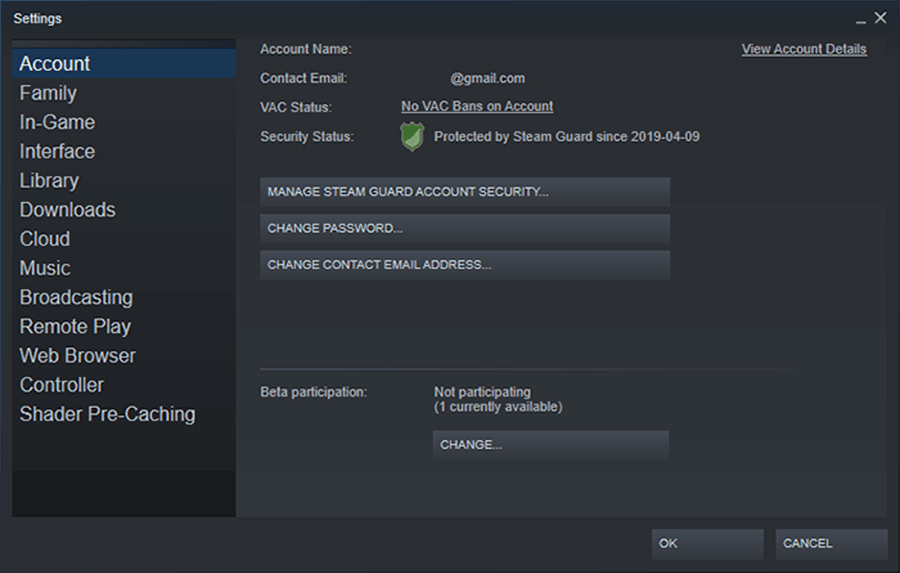
Task: Click the @gmail.com contact email text
Action: pos(487,79)
